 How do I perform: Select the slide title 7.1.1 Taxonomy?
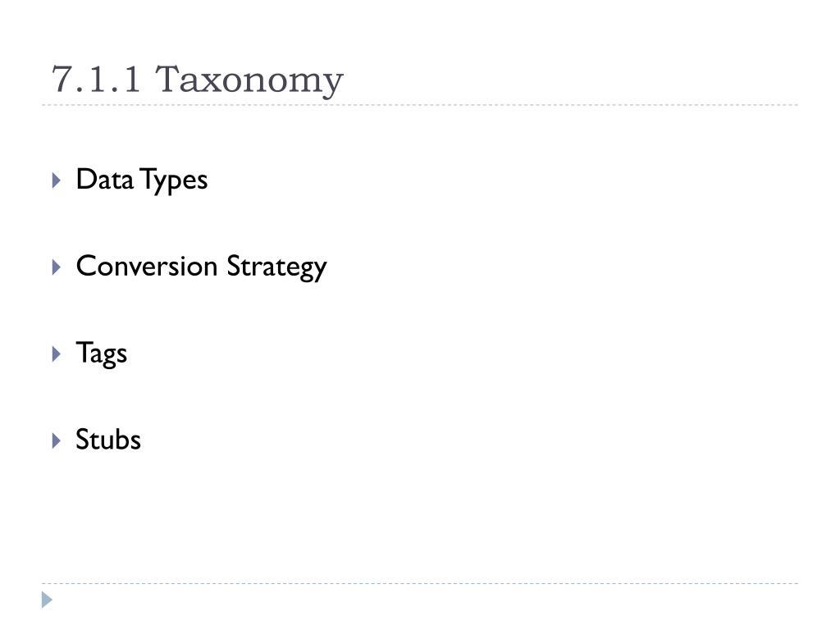197,81
